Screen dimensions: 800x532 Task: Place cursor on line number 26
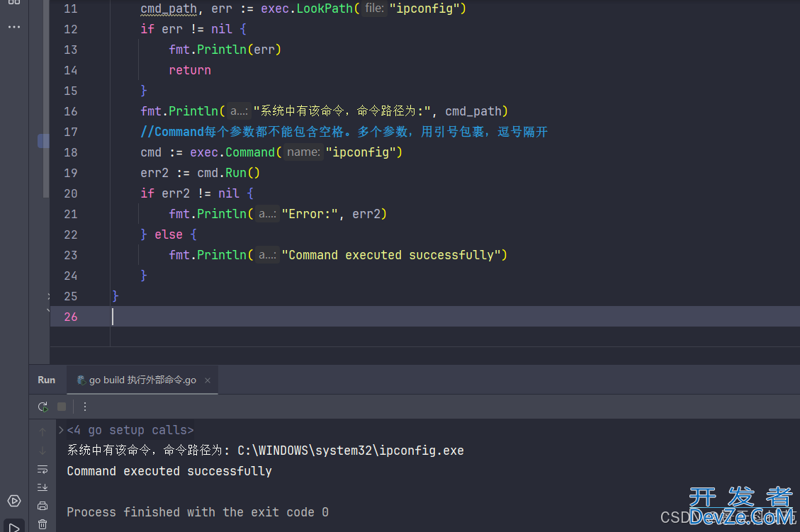71,317
